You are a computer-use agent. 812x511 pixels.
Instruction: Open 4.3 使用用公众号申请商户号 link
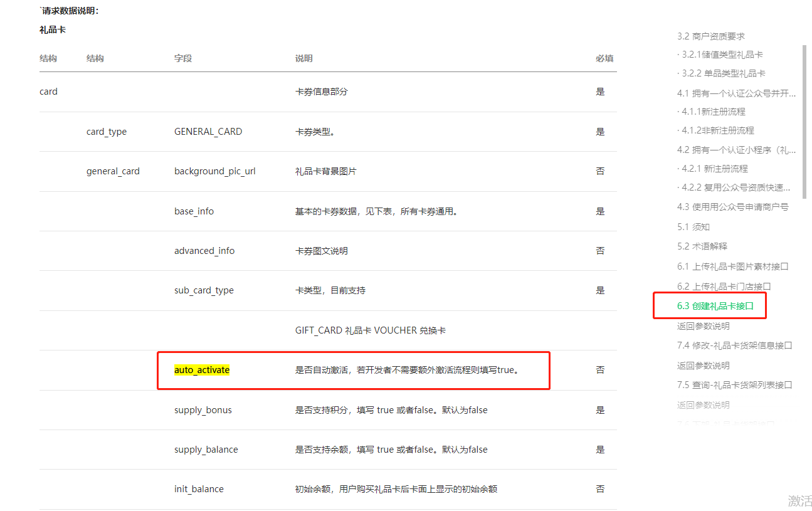pos(733,207)
